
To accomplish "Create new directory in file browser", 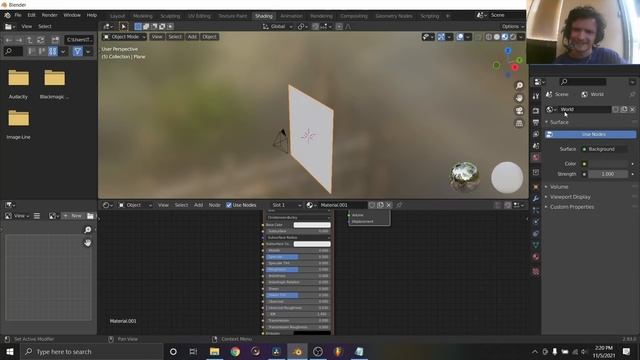I will click(x=55, y=40).
